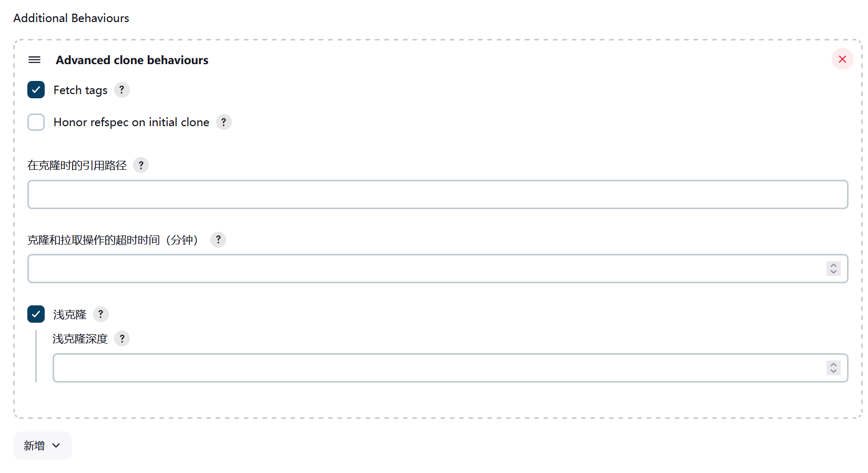
Task: Remove the Advanced clone behaviours section
Action: point(842,59)
